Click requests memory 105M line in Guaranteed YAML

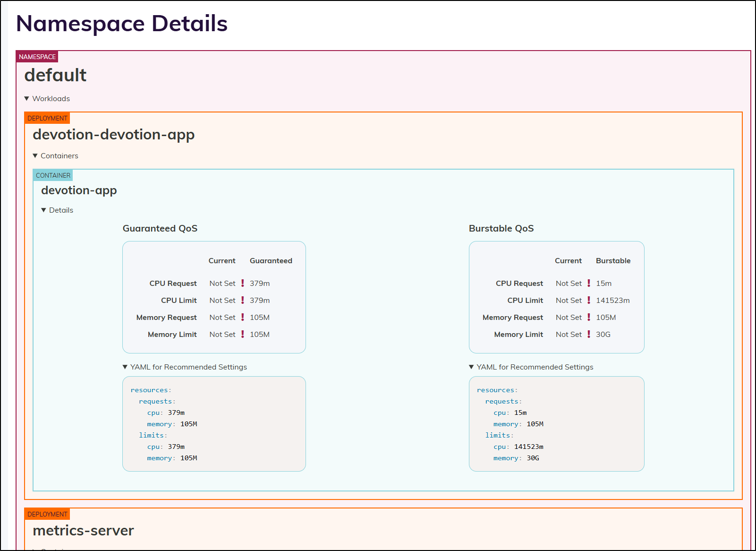coord(172,424)
